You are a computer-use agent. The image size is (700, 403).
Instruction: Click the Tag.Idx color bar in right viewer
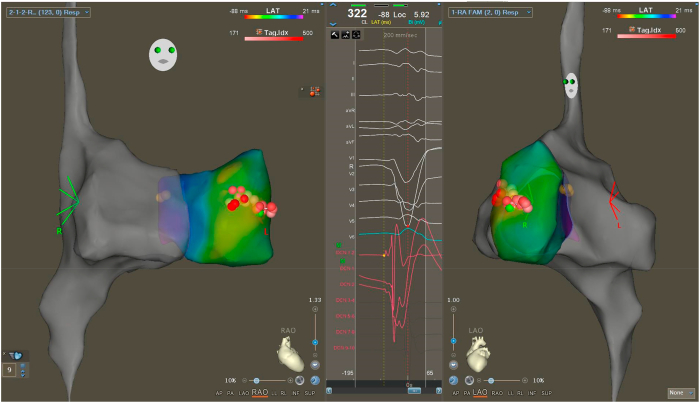click(x=646, y=37)
